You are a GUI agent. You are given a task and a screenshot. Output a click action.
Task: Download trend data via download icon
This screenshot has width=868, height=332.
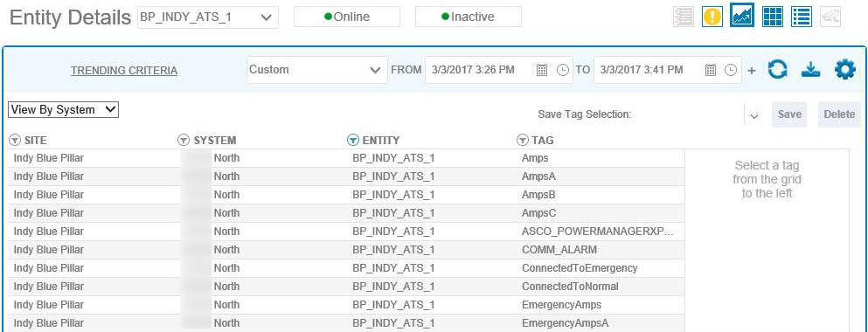tap(810, 70)
